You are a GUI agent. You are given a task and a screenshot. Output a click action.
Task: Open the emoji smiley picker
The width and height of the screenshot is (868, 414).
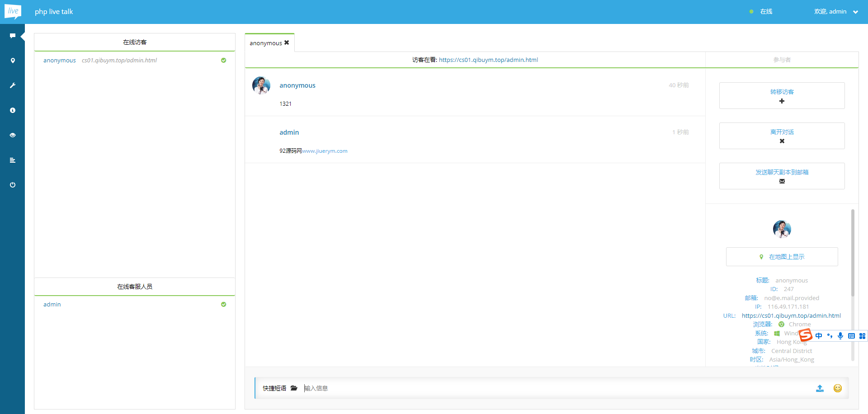click(838, 388)
